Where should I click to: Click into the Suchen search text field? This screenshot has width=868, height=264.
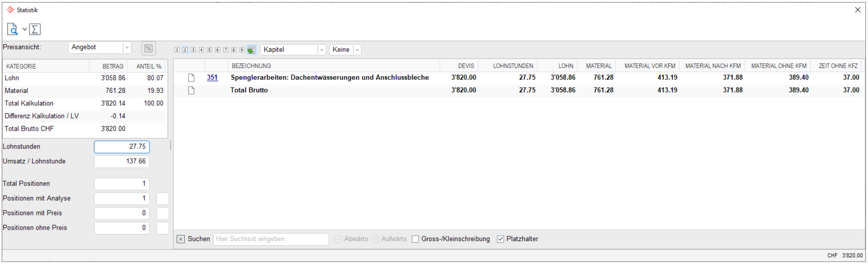(x=271, y=239)
